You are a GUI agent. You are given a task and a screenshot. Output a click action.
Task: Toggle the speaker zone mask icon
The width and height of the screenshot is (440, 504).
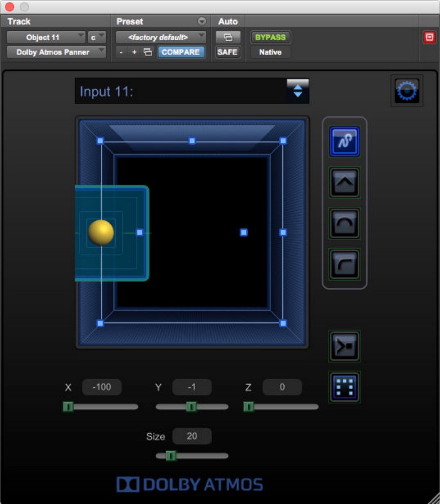[344, 387]
